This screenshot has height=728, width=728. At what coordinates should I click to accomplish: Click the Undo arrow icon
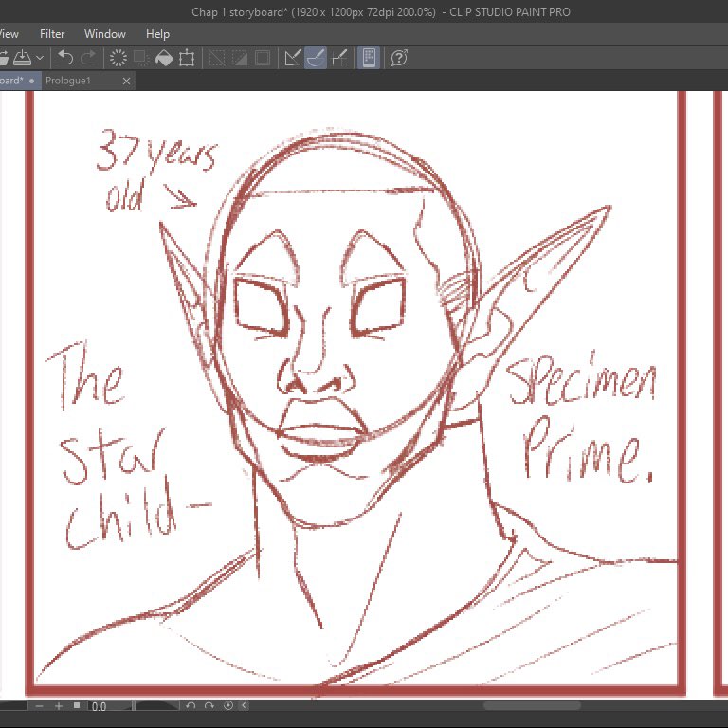click(65, 58)
